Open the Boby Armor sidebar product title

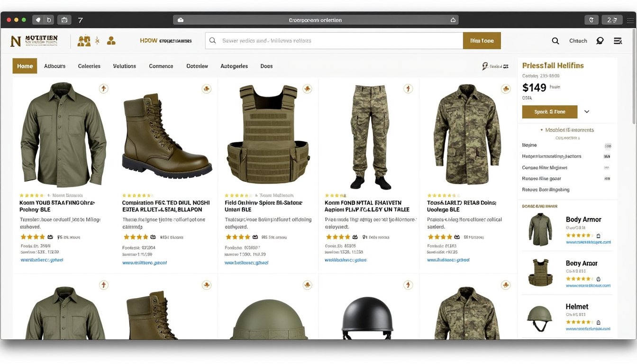tap(582, 264)
